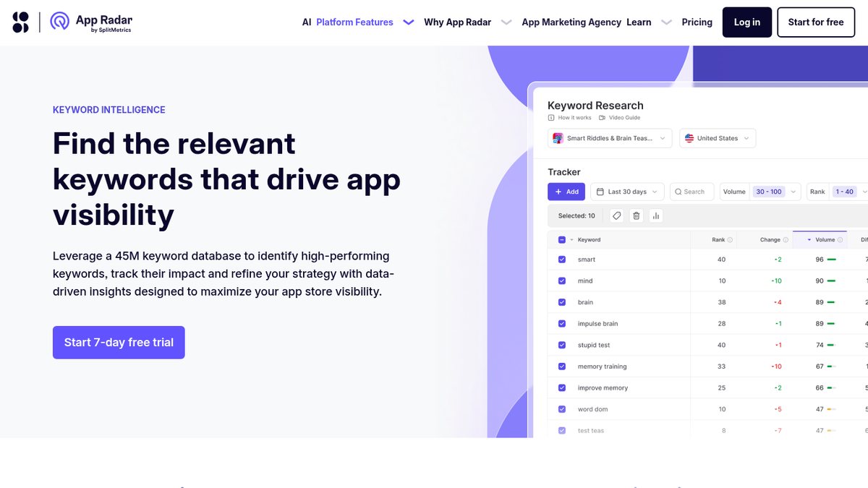
Task: Click the calendar icon in date filter
Action: coord(600,192)
